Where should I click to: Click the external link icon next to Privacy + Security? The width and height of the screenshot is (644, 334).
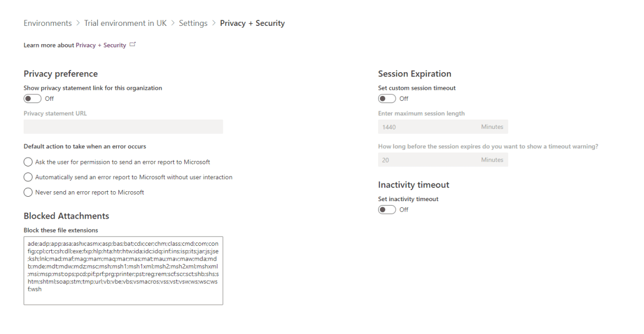point(132,45)
